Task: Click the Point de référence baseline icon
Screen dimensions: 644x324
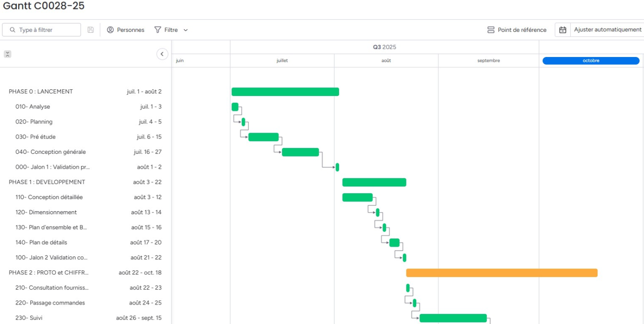Action: pyautogui.click(x=491, y=30)
